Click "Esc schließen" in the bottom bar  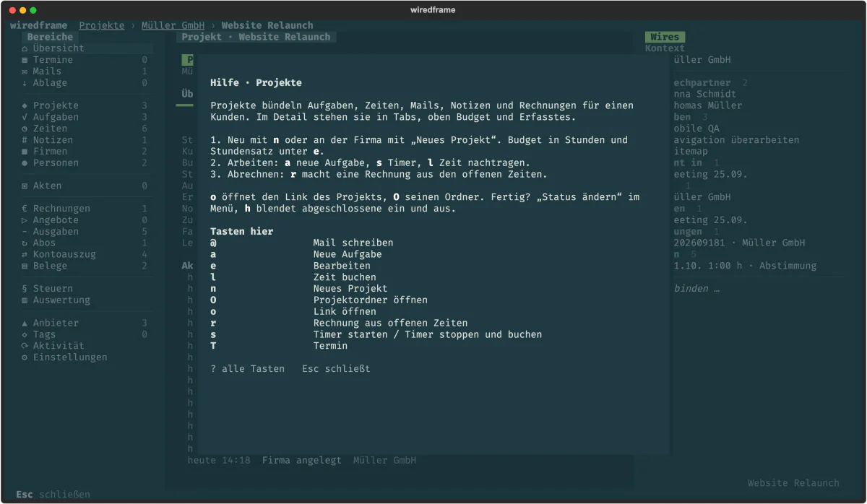click(53, 495)
